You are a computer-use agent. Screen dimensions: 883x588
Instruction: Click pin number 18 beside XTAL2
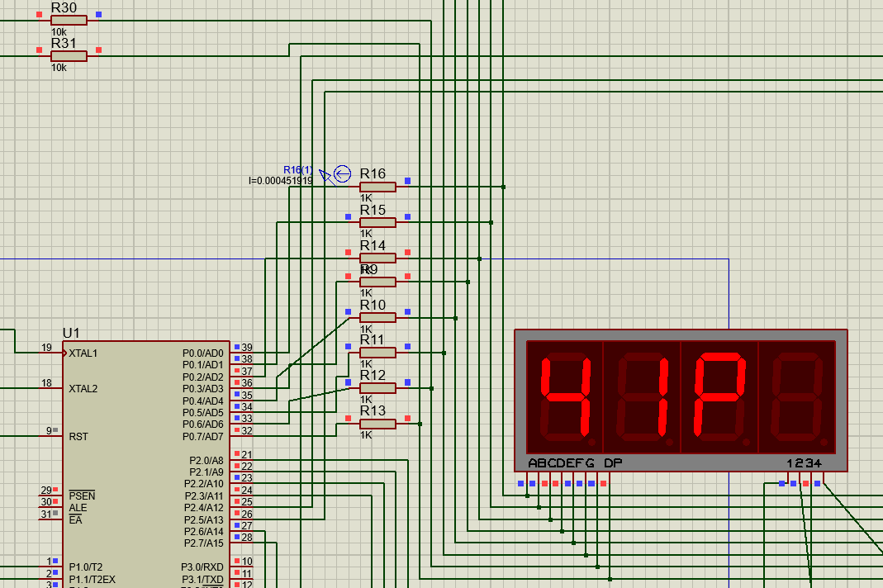point(46,383)
